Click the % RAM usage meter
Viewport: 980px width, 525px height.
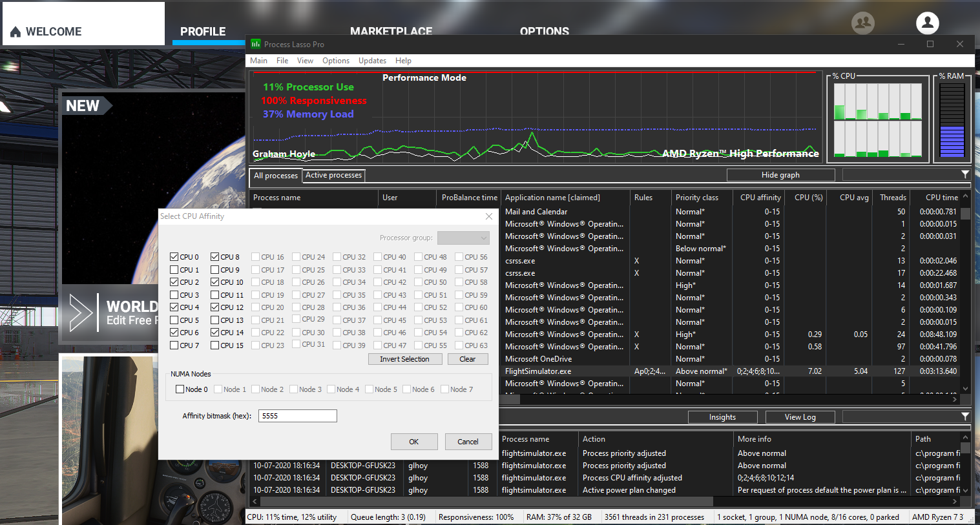point(952,121)
